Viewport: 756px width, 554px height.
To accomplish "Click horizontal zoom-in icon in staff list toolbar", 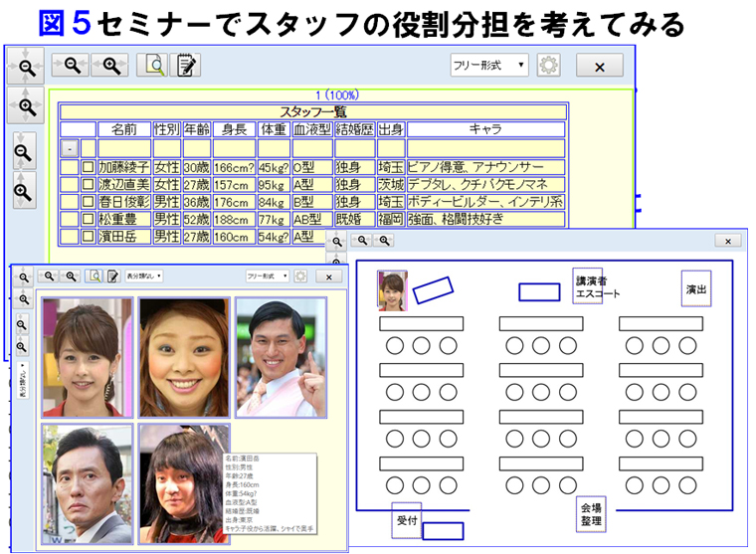I will 110,65.
